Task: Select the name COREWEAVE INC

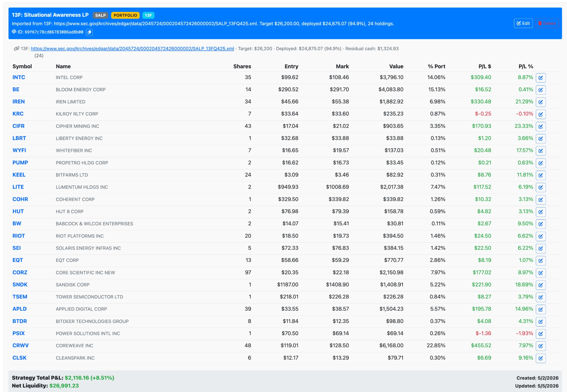Action: 75,346
